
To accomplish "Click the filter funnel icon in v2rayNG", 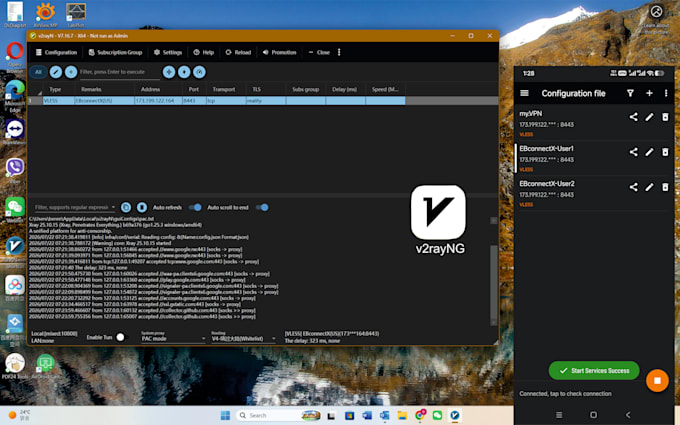I will tap(631, 93).
